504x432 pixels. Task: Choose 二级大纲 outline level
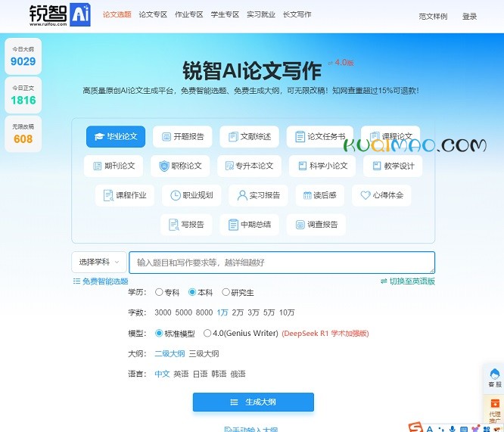[x=170, y=353]
